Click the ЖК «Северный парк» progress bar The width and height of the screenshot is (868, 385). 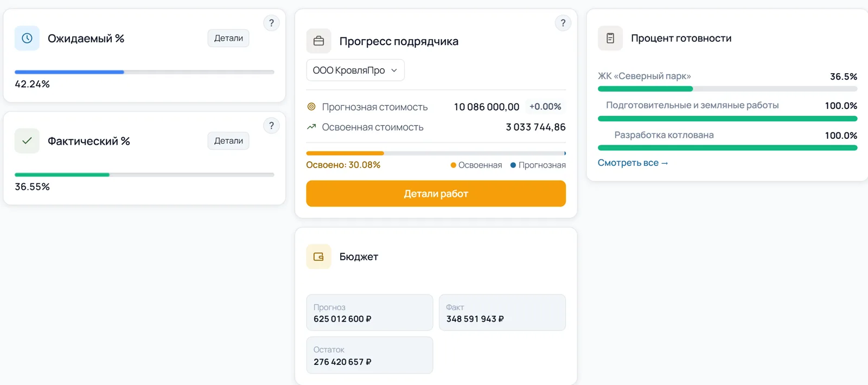click(x=727, y=89)
